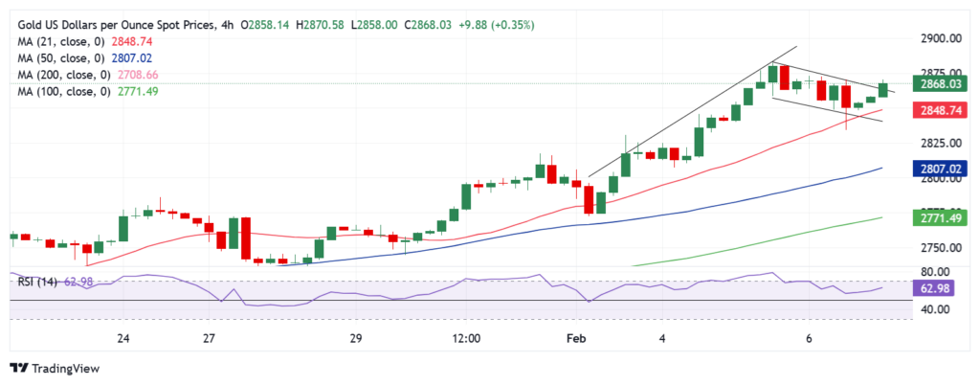This screenshot has height=385, width=980.
Task: Click the Feb date label on time axis
Action: pos(576,338)
